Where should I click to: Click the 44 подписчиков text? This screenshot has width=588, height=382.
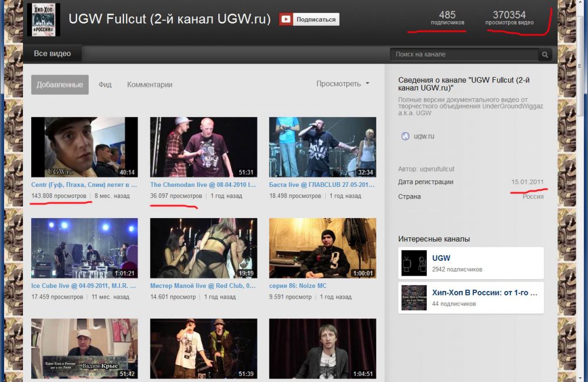coord(454,304)
